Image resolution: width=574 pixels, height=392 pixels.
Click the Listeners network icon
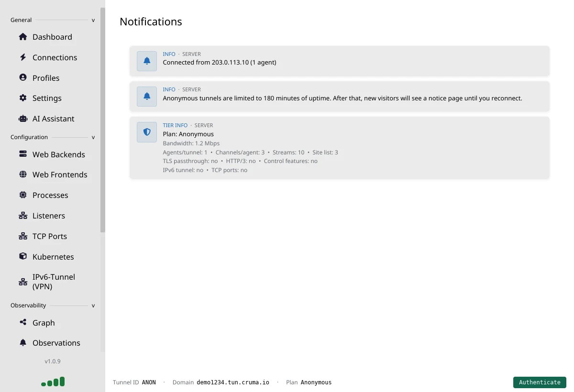[x=23, y=216]
